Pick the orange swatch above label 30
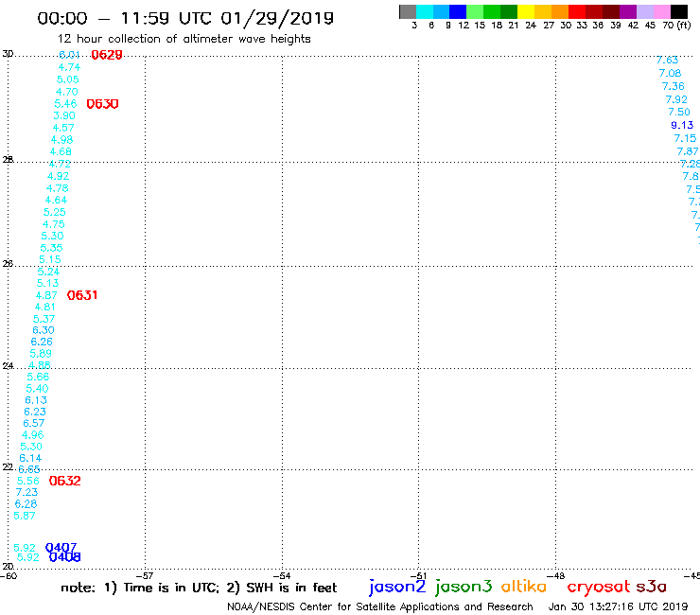700x615 pixels. coord(560,11)
